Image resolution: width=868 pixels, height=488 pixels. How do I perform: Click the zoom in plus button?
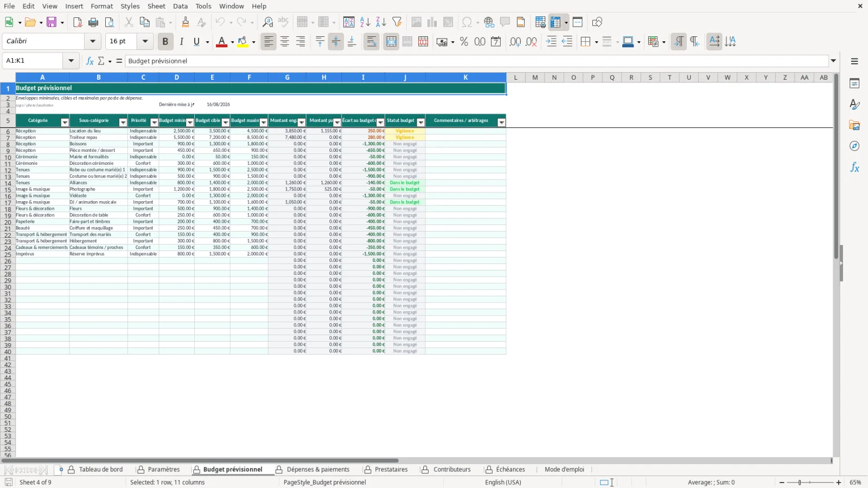839,483
